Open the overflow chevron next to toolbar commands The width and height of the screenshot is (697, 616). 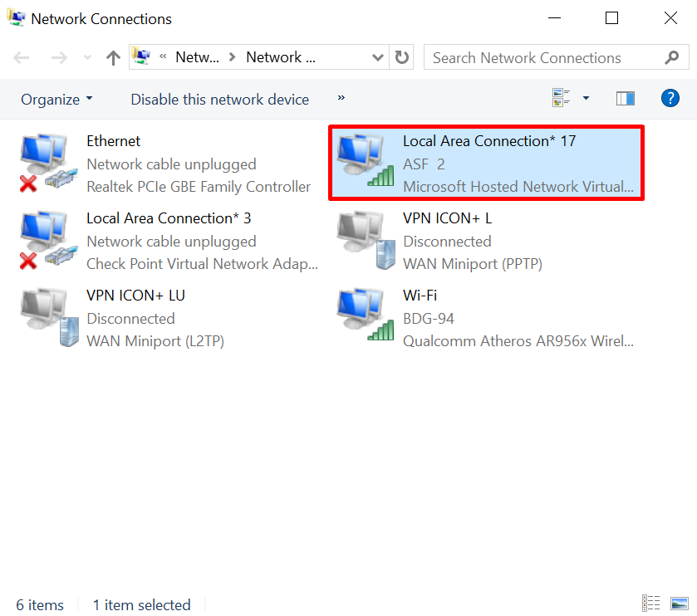[341, 99]
